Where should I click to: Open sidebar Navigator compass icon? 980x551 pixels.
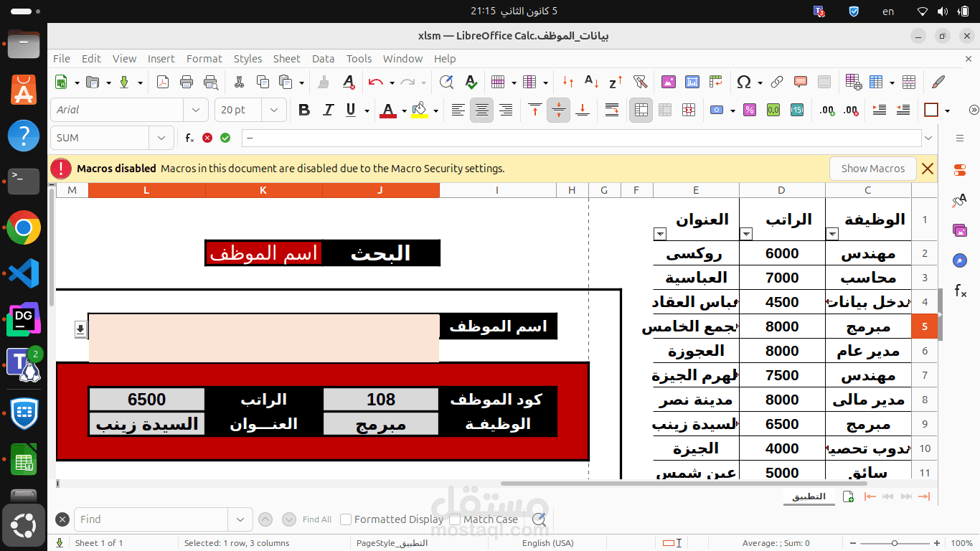point(960,260)
